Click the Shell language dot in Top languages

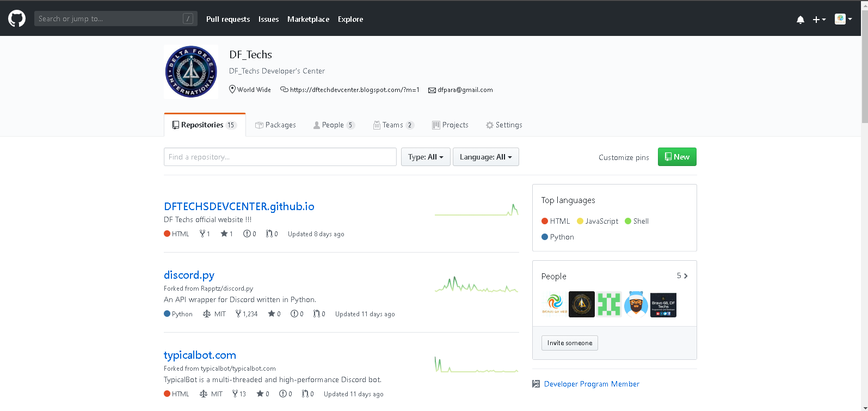[628, 221]
